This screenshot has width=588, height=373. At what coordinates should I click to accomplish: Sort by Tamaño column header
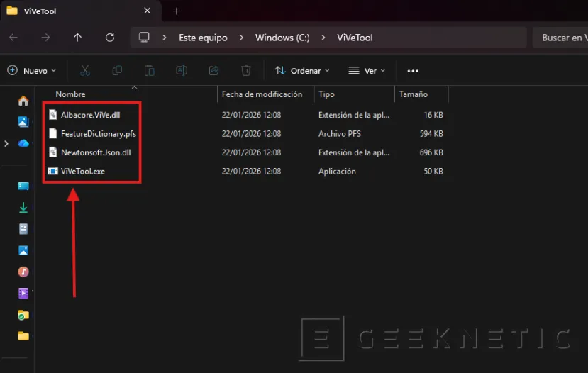coord(413,94)
